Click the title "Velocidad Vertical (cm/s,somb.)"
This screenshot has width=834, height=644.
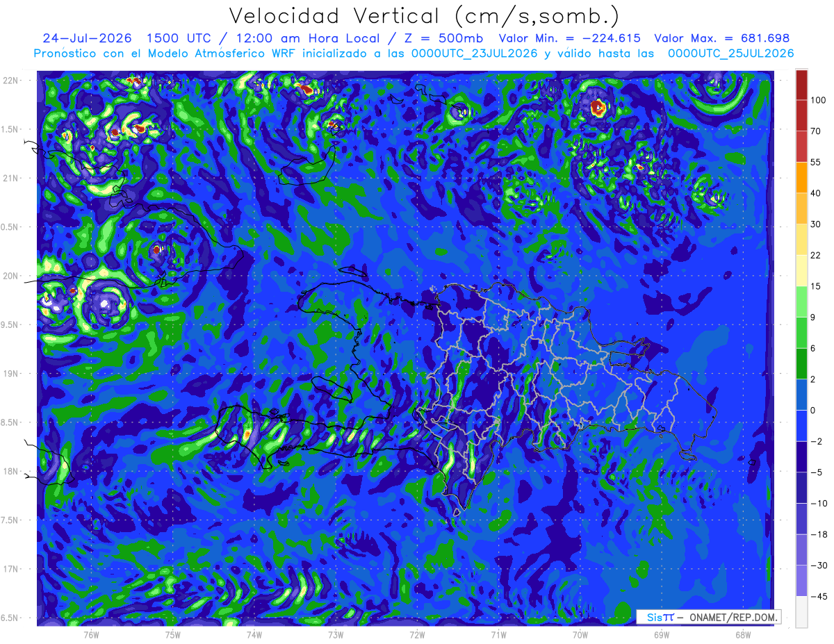(424, 16)
